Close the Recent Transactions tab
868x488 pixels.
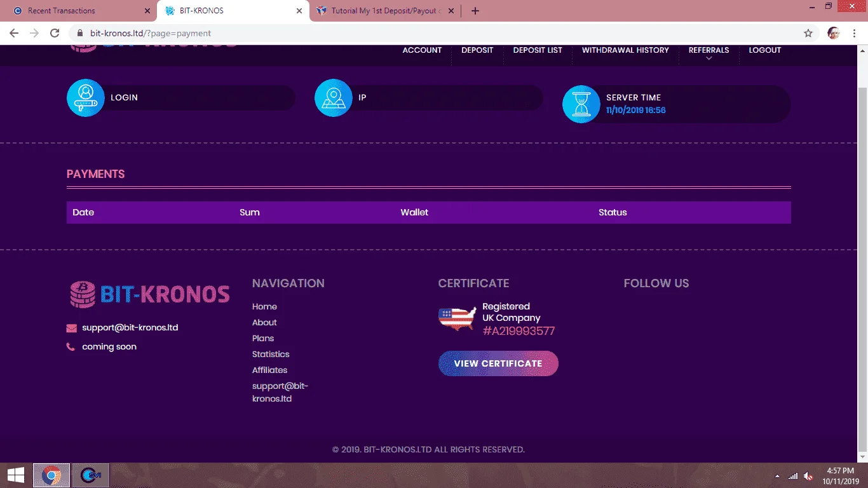tap(147, 11)
